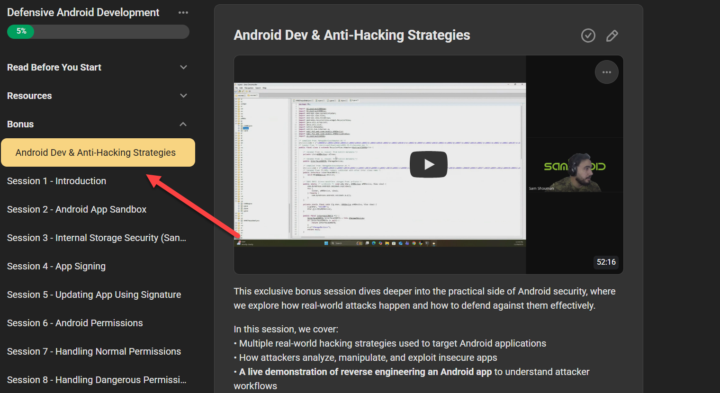The width and height of the screenshot is (720, 393).
Task: Click the 'This exclusive bonus session' paragraph
Action: point(425,298)
